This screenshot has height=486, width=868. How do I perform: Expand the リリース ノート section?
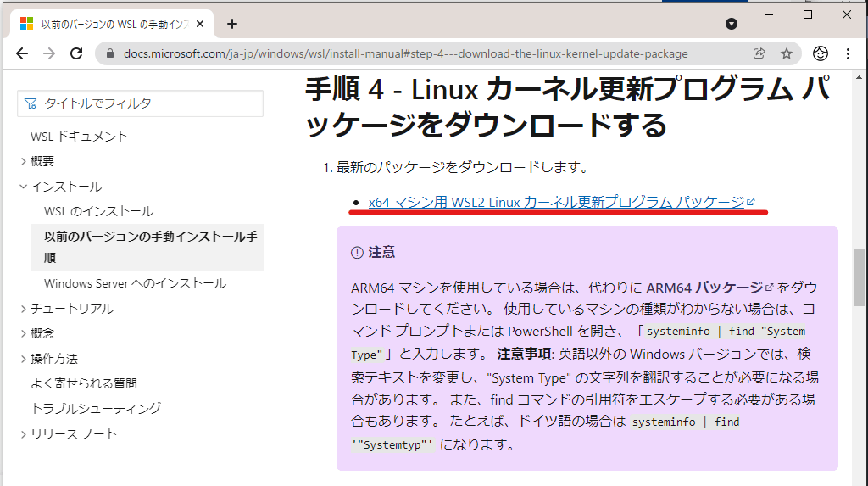click(69, 434)
